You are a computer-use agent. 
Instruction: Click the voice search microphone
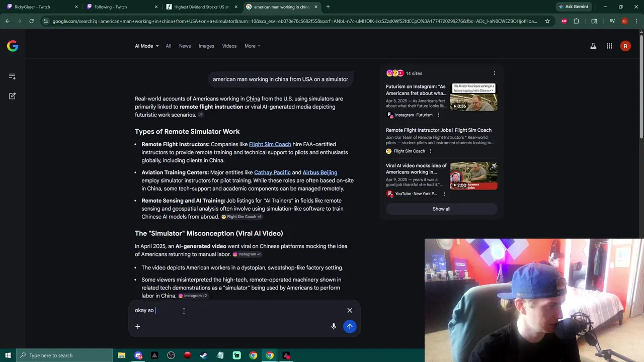(334, 326)
